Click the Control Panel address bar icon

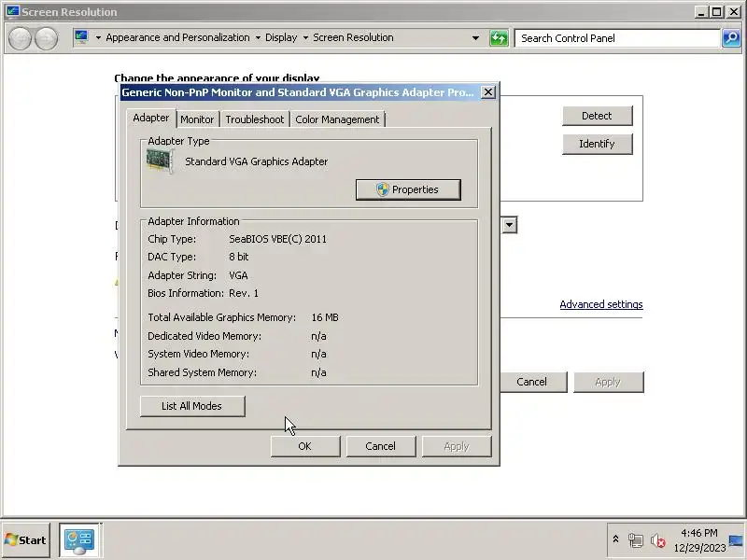(x=81, y=37)
